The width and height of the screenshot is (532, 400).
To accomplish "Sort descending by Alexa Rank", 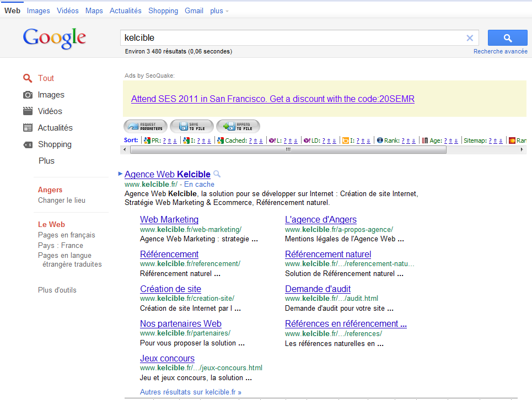I will [413, 140].
